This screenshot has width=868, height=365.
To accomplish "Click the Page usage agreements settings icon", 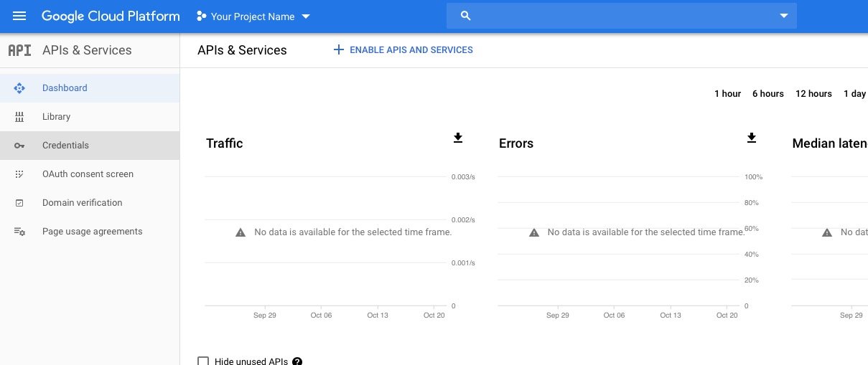I will tap(19, 232).
